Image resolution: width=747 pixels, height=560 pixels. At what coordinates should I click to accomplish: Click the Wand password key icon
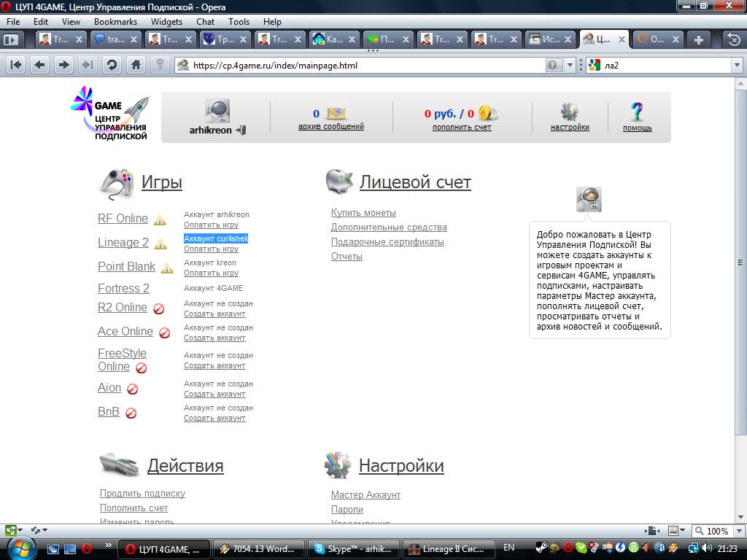click(160, 65)
